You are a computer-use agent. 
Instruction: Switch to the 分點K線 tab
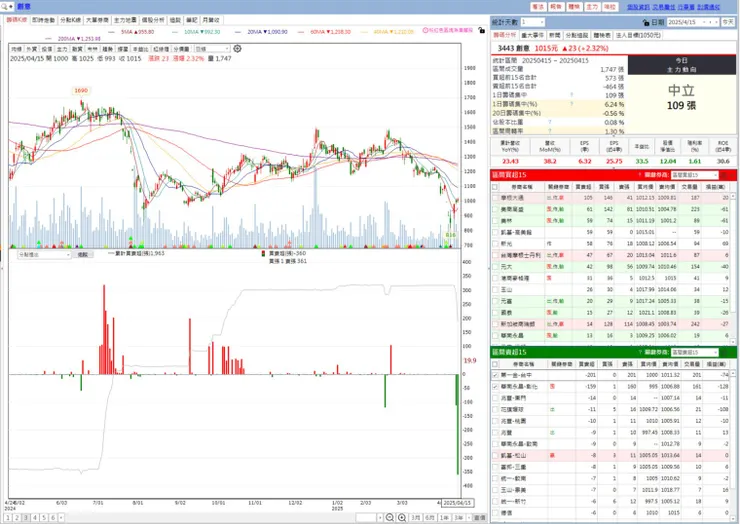pos(70,20)
